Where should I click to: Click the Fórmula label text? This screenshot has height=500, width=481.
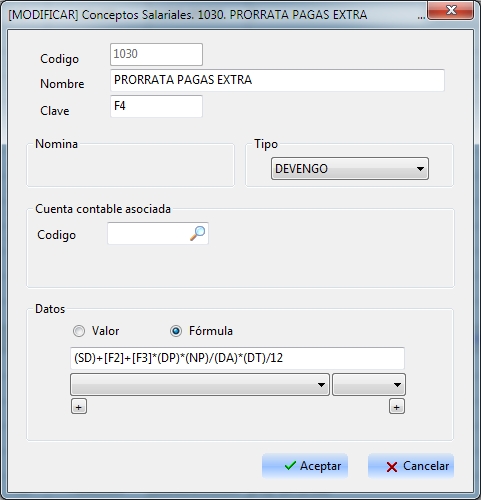pyautogui.click(x=211, y=331)
